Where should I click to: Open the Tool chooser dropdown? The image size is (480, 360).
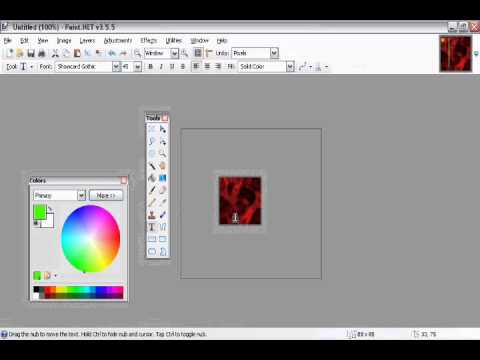pyautogui.click(x=32, y=67)
